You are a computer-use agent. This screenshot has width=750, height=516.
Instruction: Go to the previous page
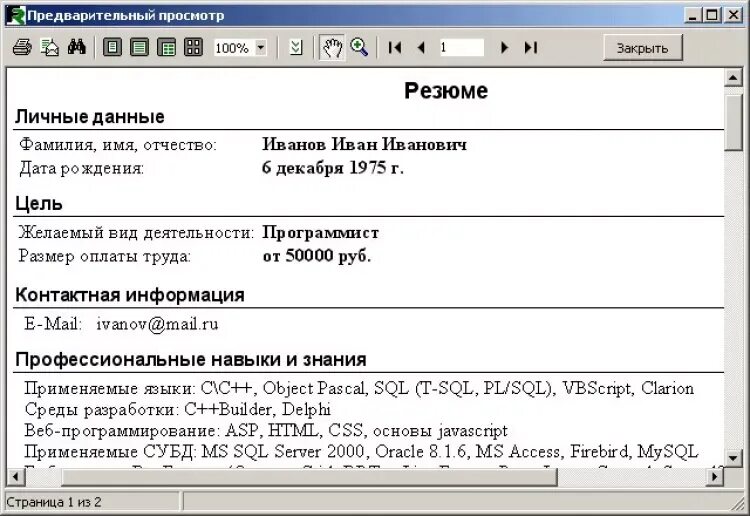[x=421, y=47]
